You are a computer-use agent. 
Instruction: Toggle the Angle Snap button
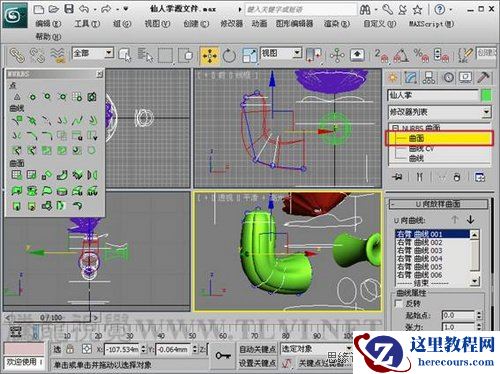[401, 55]
